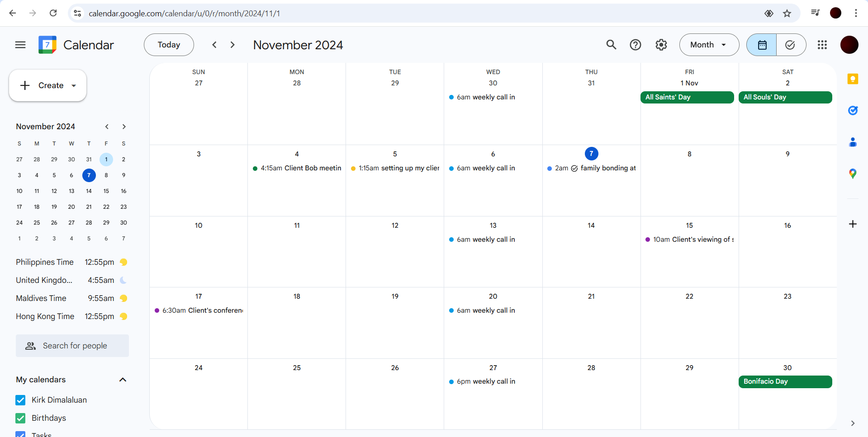Screen dimensions: 868x437
Task: Open the Google apps grid
Action: click(822, 45)
